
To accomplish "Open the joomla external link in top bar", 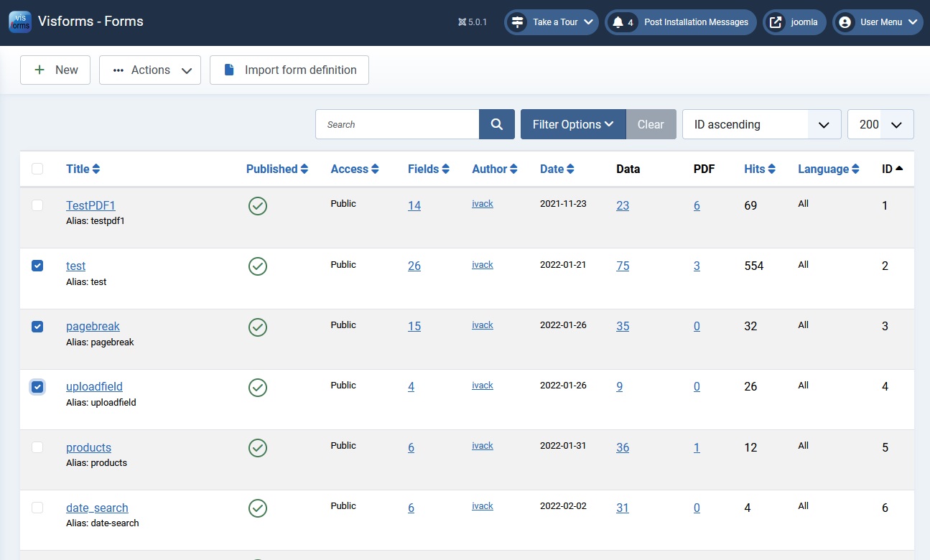I will tap(794, 22).
